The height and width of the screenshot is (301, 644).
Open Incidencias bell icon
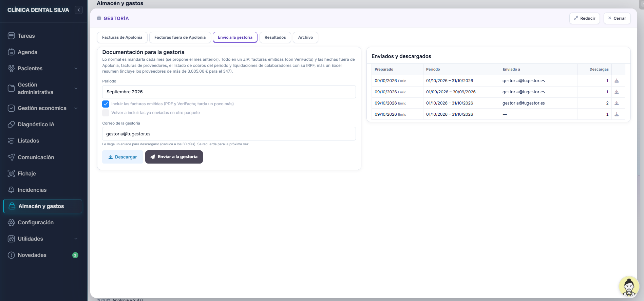tap(11, 190)
